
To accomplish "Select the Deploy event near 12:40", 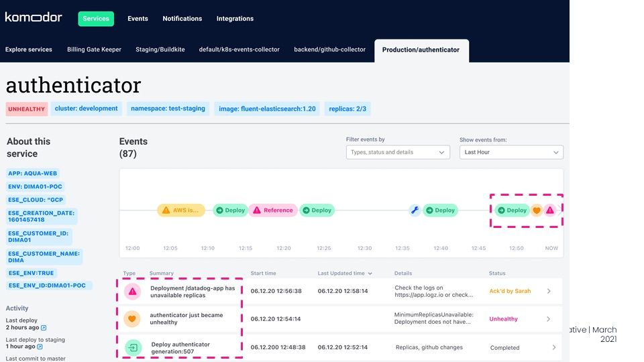I will coord(440,210).
